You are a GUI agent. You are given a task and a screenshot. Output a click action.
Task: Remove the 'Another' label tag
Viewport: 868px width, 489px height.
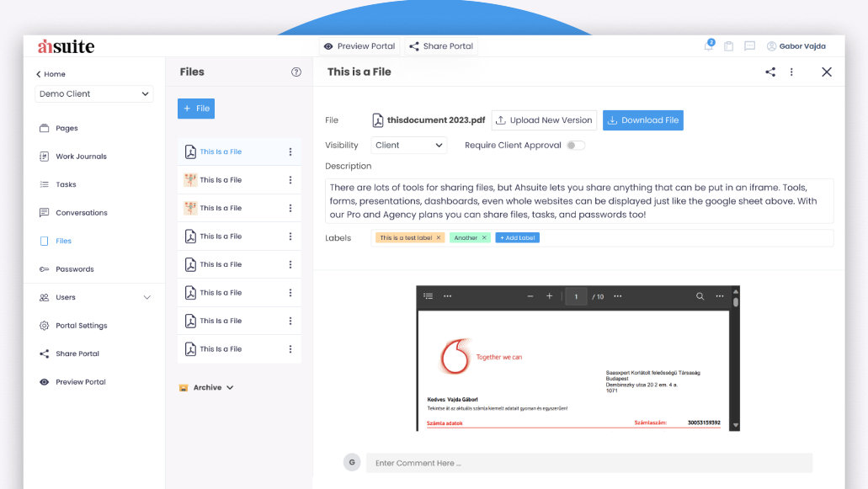click(484, 238)
